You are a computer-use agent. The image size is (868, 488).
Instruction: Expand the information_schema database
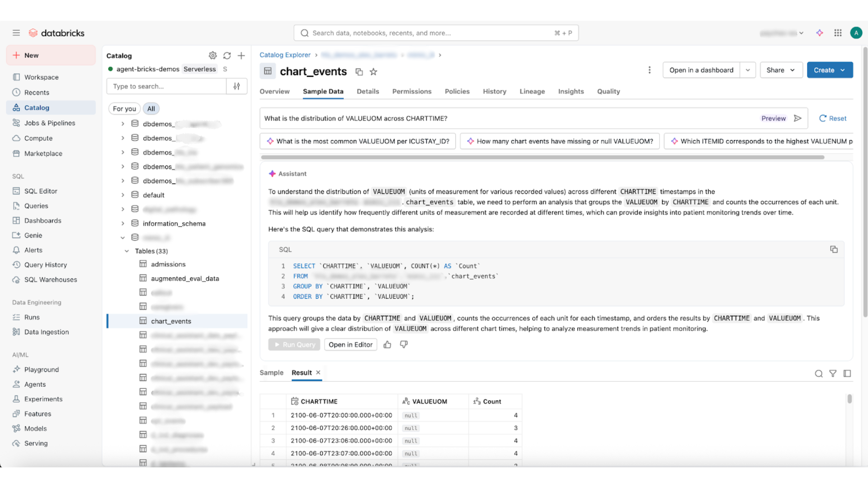[123, 223]
